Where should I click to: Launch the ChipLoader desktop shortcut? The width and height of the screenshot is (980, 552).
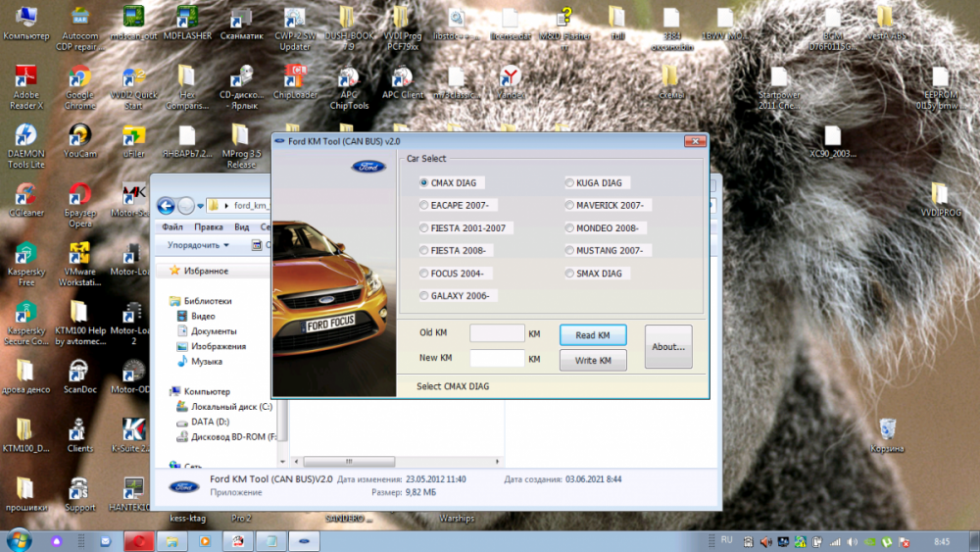point(295,78)
